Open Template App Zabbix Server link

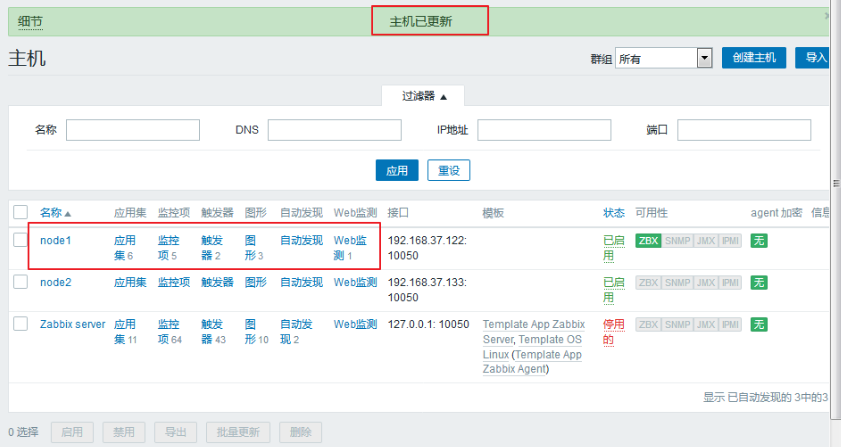tap(533, 332)
